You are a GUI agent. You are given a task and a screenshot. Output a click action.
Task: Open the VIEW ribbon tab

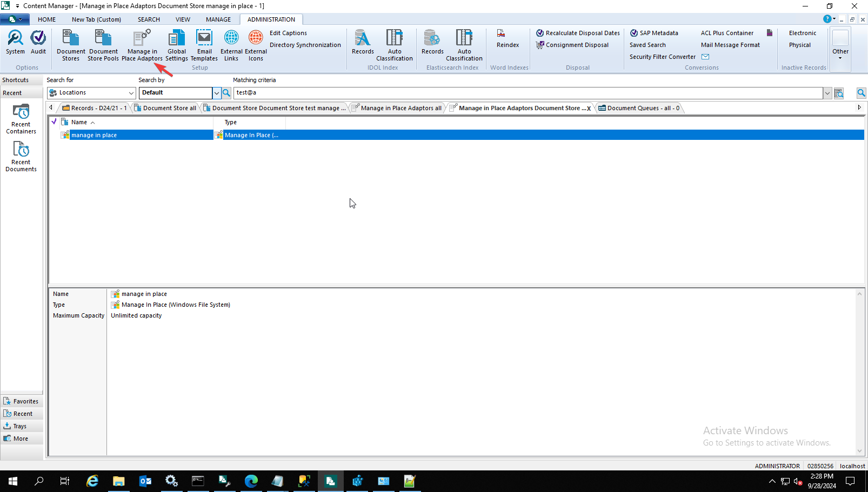pyautogui.click(x=183, y=19)
